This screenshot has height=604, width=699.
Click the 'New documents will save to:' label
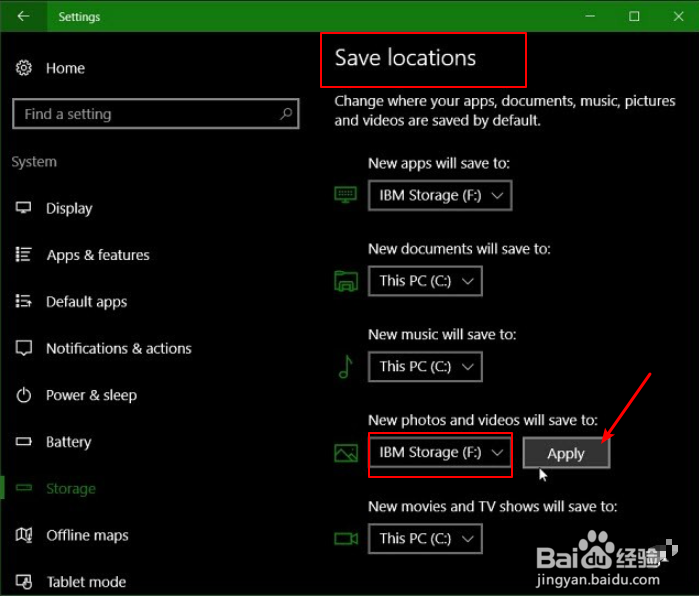(x=459, y=249)
